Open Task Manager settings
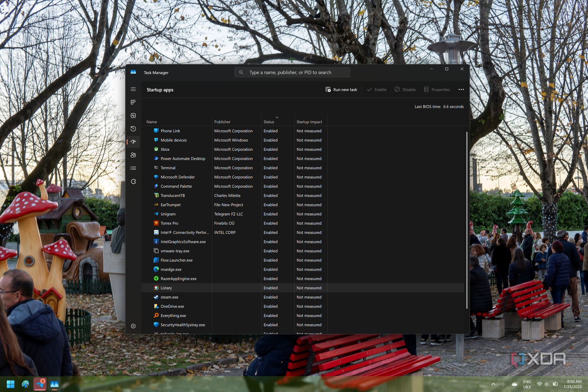Viewport: 588px width, 392px height. [x=133, y=326]
